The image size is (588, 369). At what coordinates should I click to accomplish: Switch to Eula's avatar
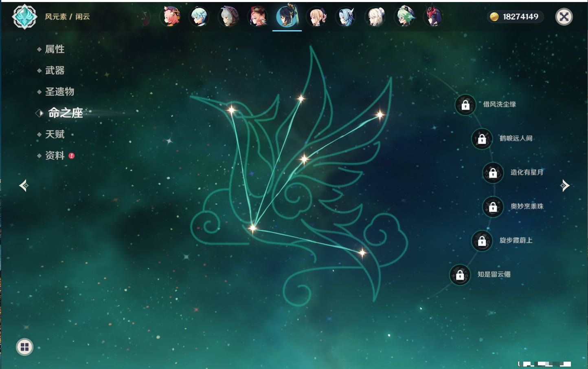[346, 17]
